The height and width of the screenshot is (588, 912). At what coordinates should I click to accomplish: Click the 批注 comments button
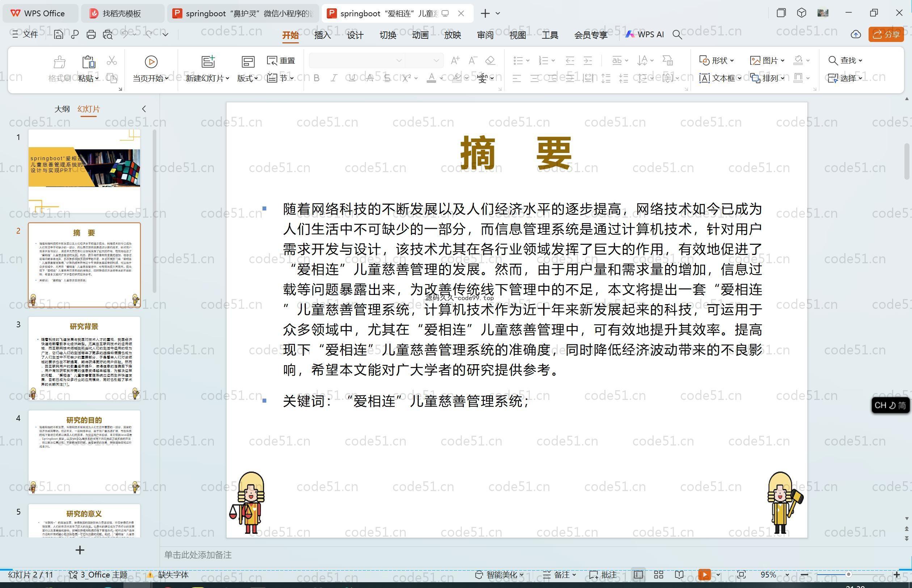click(x=603, y=575)
